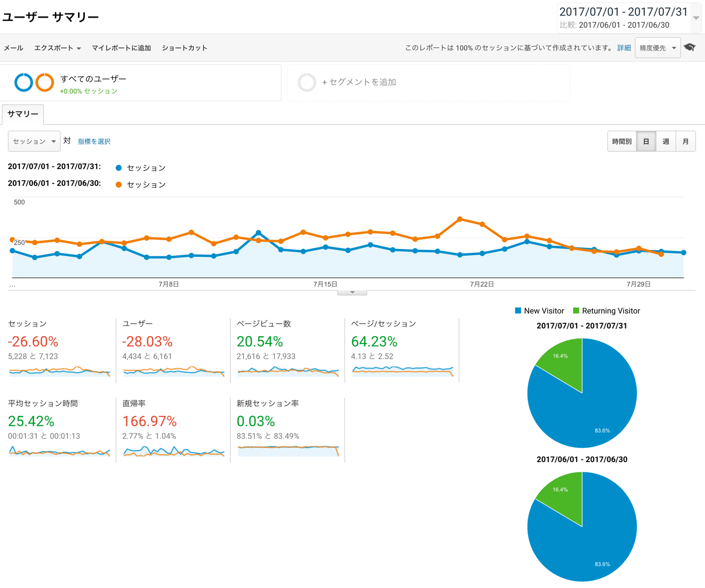Click the 7月22日 axis label
705x588 pixels.
[482, 284]
